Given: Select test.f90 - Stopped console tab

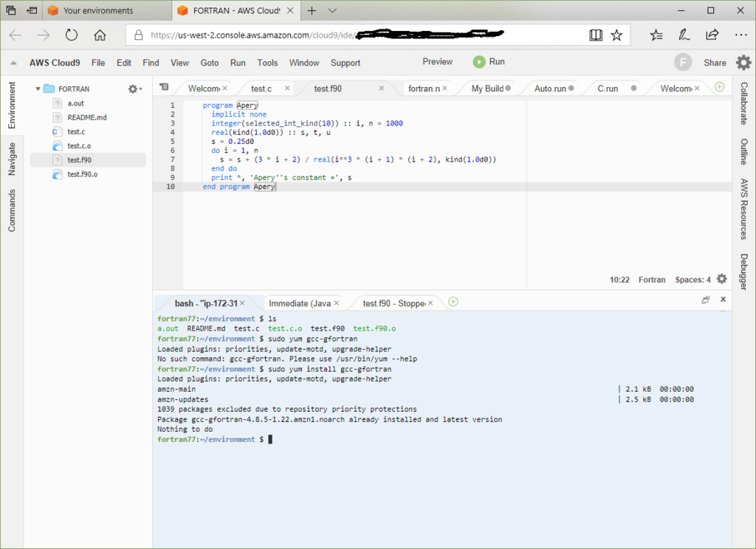Looking at the screenshot, I should pyautogui.click(x=394, y=303).
